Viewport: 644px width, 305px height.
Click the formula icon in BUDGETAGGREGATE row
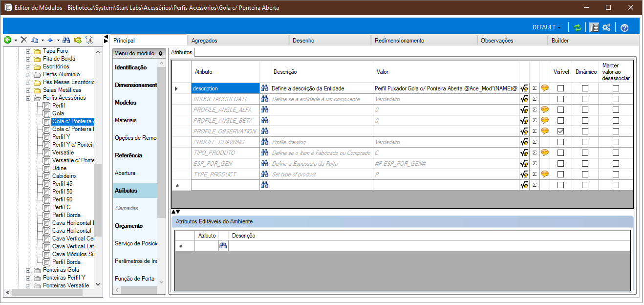[524, 99]
